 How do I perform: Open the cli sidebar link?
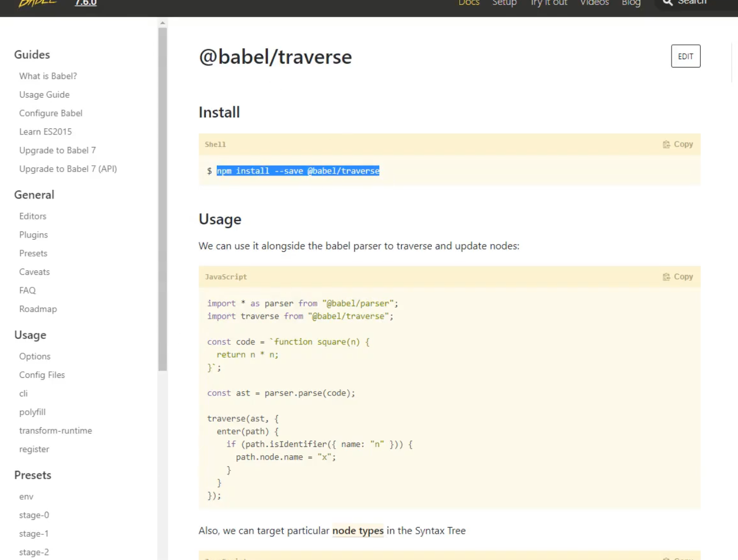tap(23, 394)
